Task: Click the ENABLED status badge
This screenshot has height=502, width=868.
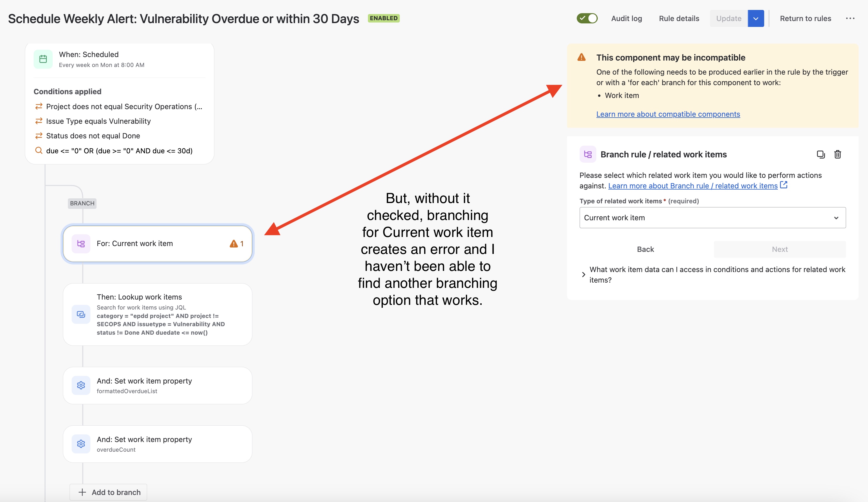Action: (x=383, y=18)
